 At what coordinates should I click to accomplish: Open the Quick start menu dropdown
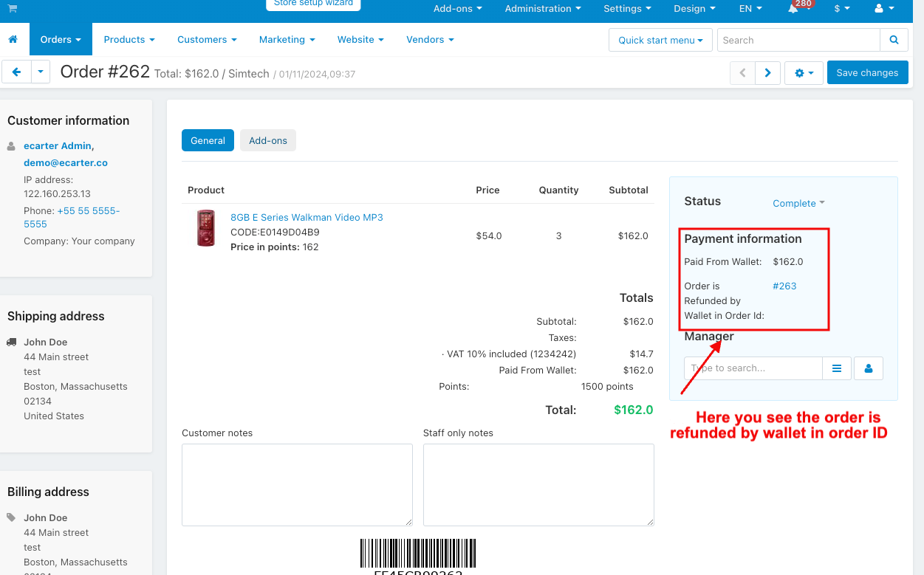click(x=660, y=40)
